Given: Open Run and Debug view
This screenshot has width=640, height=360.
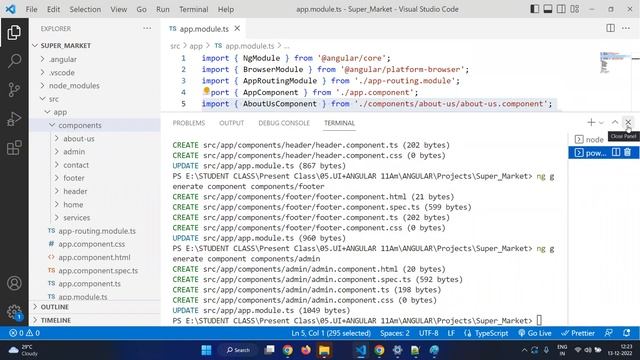Looking at the screenshot, I should click(14, 119).
